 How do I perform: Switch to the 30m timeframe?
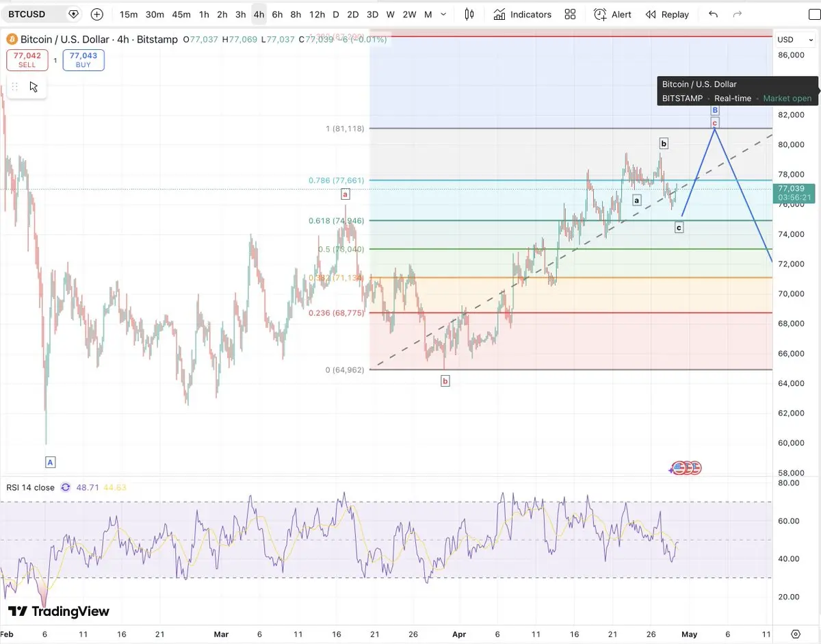coord(155,14)
